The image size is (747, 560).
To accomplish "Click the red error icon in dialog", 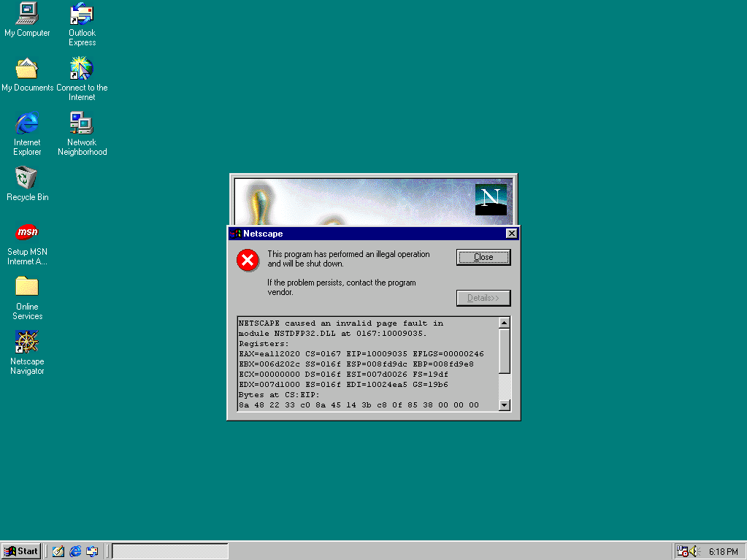I will tap(248, 260).
